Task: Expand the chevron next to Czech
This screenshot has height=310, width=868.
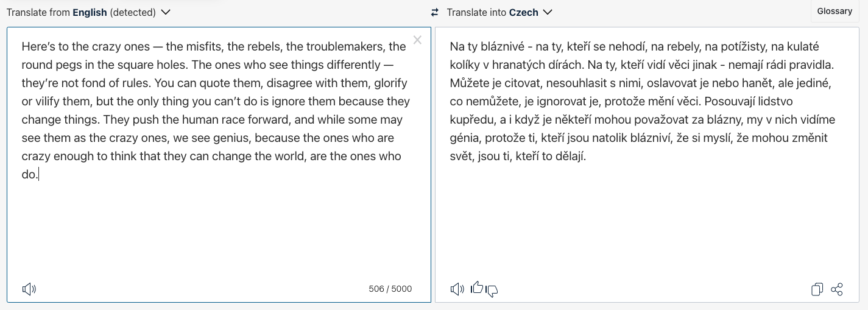Action: 548,12
